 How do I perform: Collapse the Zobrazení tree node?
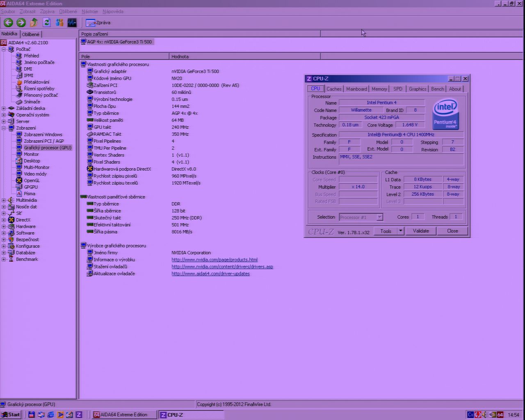pos(4,128)
